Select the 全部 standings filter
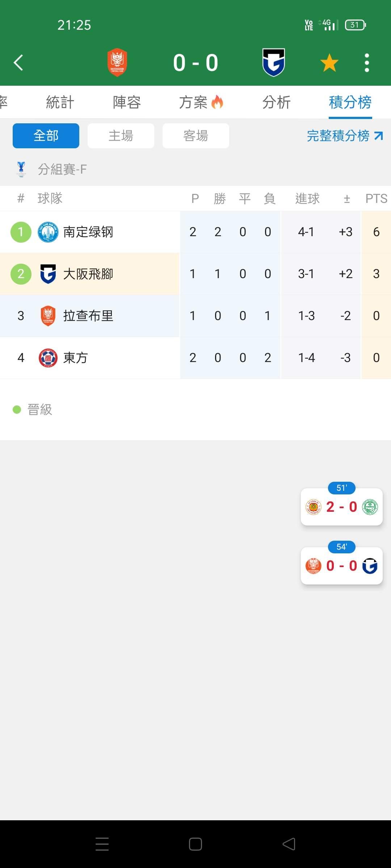This screenshot has width=391, height=868. click(x=46, y=136)
